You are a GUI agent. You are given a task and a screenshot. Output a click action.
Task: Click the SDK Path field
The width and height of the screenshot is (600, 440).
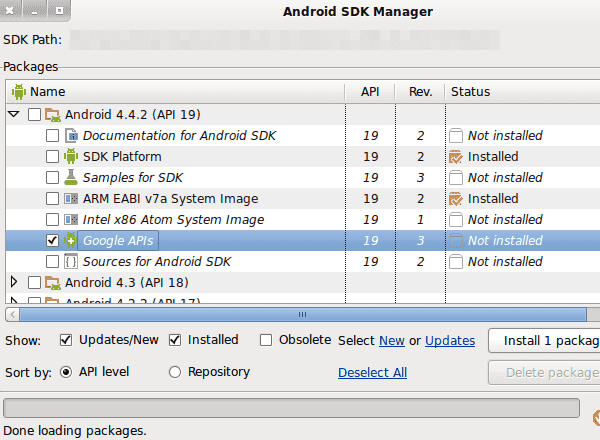click(284, 40)
